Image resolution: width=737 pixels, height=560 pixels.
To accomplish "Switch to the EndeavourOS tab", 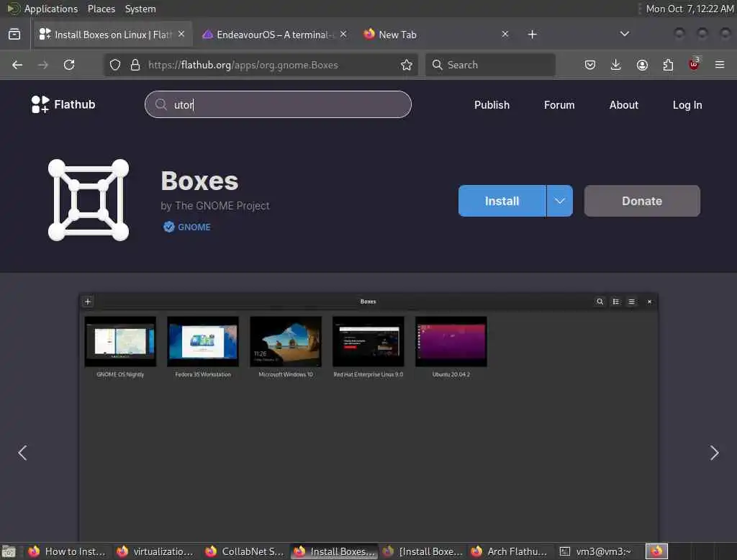I will [x=274, y=35].
